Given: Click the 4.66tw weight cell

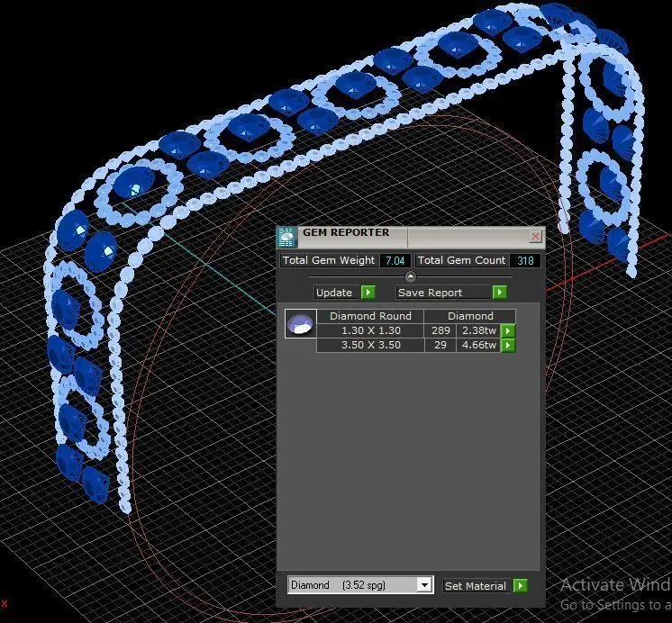Looking at the screenshot, I should click(478, 346).
